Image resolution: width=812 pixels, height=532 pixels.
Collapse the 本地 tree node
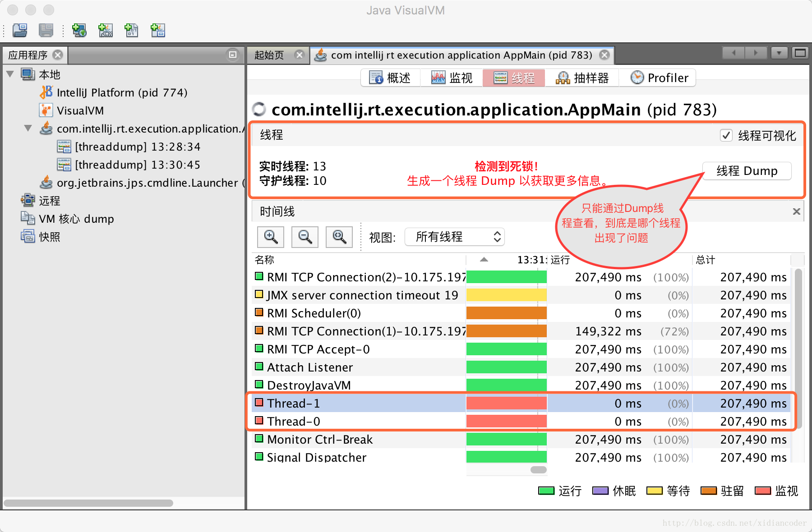tap(10, 74)
